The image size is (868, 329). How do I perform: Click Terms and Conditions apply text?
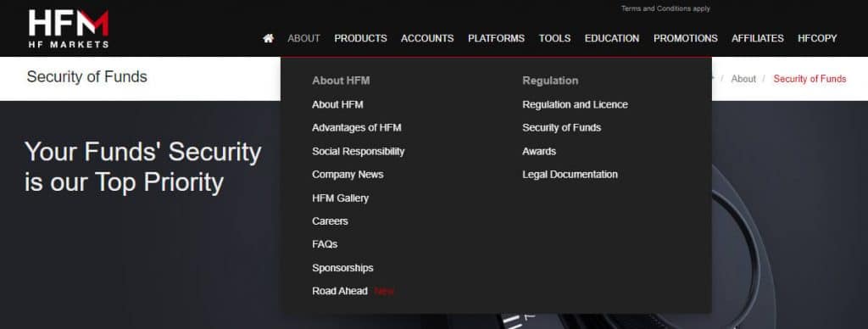665,8
